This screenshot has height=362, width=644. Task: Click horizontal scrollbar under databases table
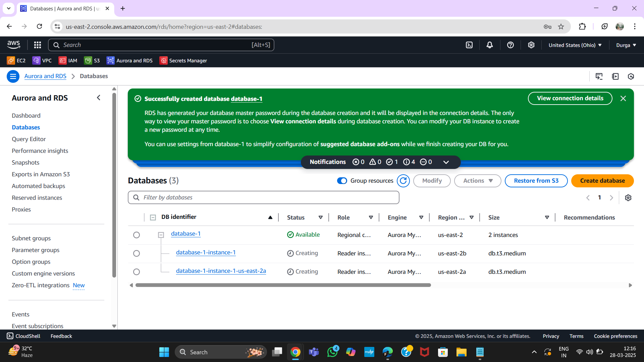click(283, 285)
